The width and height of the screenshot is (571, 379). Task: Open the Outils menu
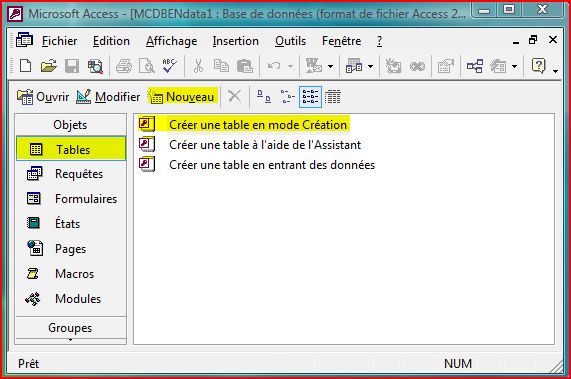290,41
